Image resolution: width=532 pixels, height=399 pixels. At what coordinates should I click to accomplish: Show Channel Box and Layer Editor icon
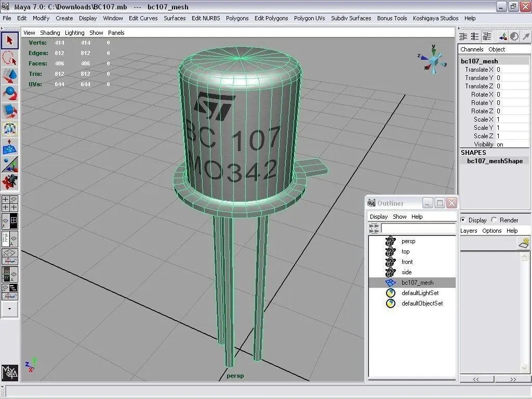point(487,36)
